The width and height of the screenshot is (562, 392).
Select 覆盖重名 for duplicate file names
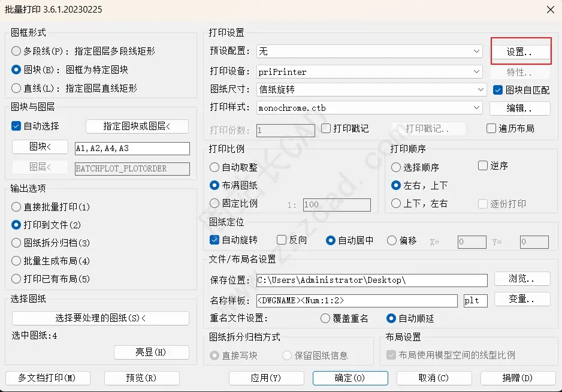click(x=326, y=318)
